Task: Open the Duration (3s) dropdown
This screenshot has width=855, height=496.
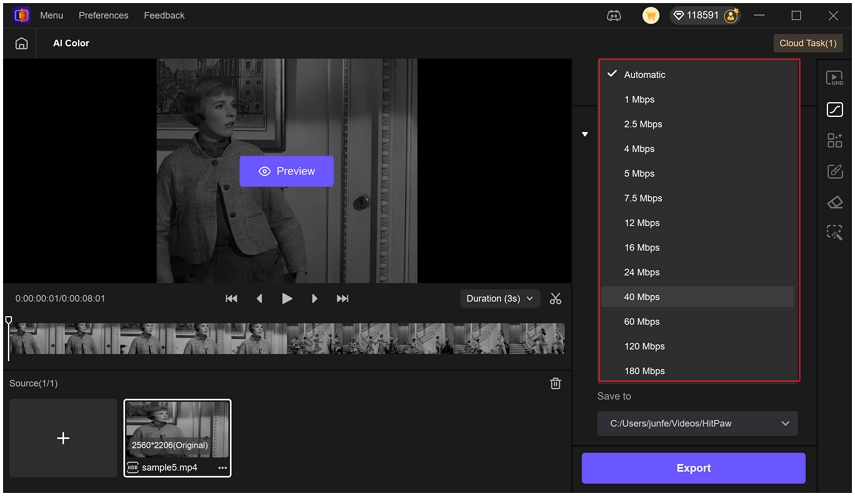Action: click(x=500, y=299)
